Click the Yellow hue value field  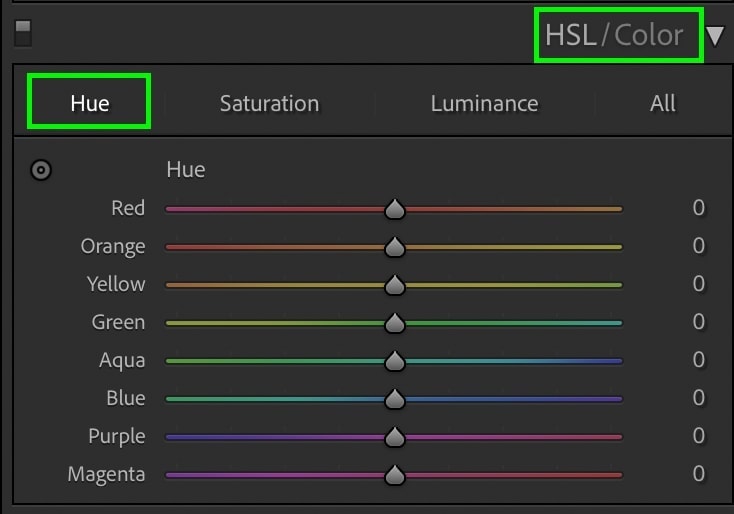pos(698,284)
